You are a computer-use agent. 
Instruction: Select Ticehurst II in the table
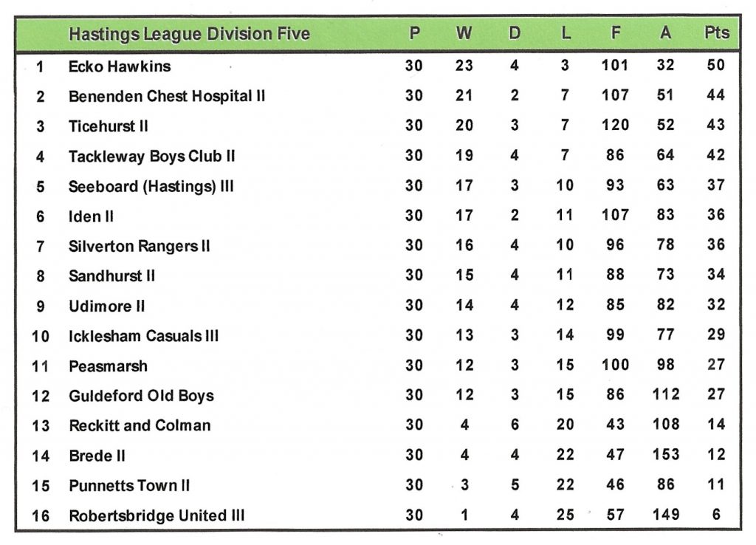tap(108, 126)
